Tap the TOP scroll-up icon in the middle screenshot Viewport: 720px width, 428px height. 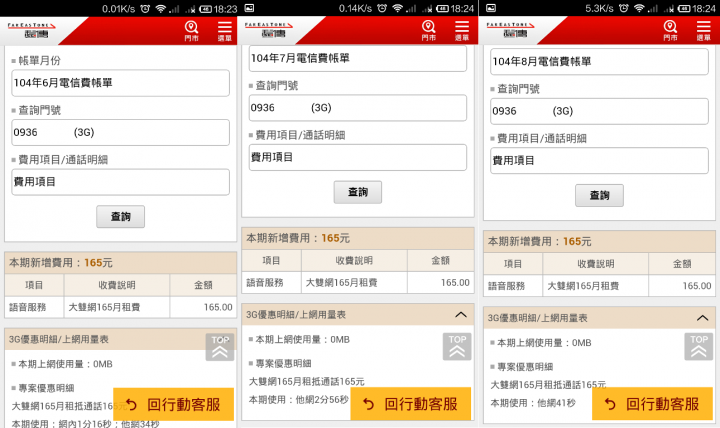(x=457, y=346)
